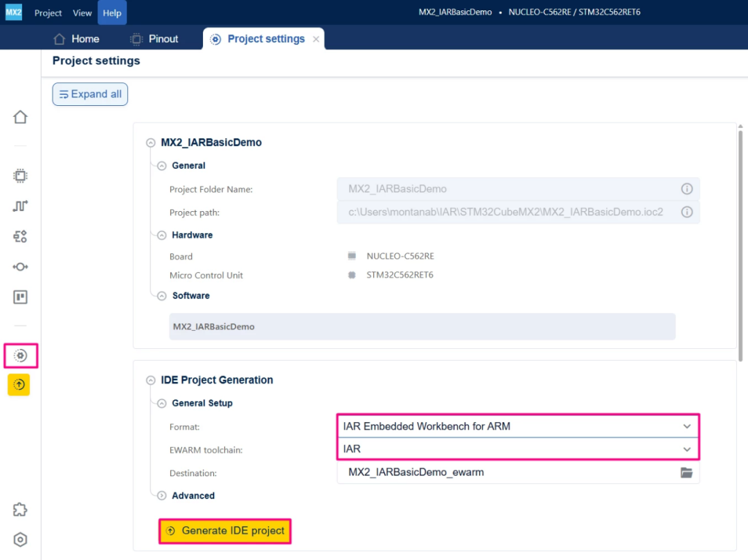Viewport: 748px width, 560px height.
Task: Browse destination folder icon
Action: (686, 472)
